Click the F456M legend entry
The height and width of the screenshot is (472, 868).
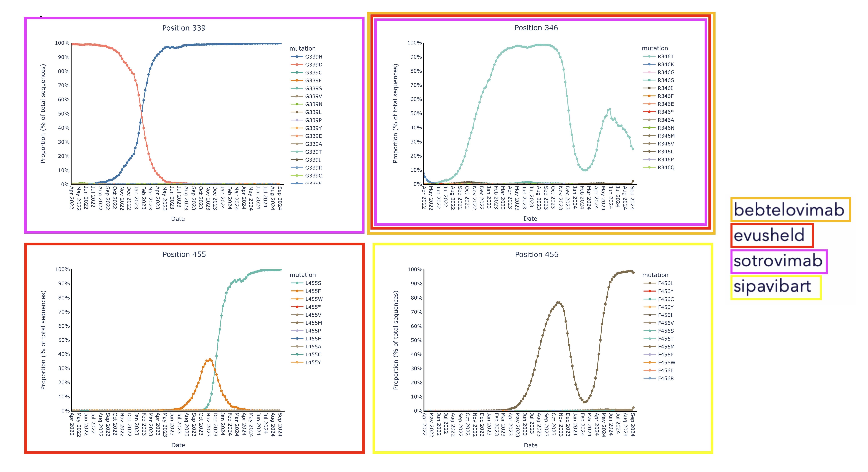coord(659,347)
